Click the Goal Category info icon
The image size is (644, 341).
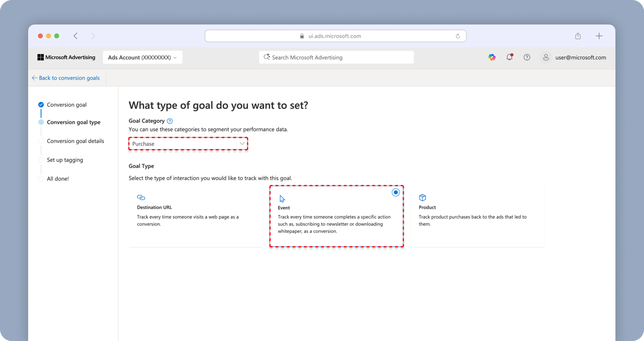[x=170, y=121]
